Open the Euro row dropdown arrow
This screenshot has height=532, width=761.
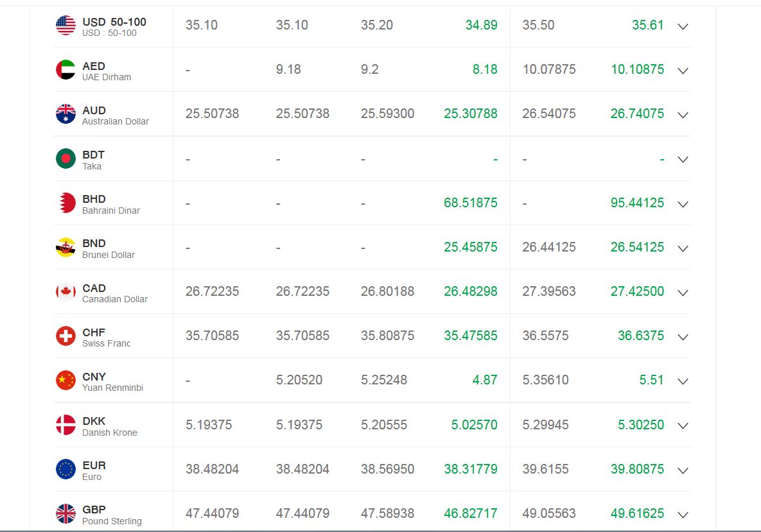click(x=683, y=470)
